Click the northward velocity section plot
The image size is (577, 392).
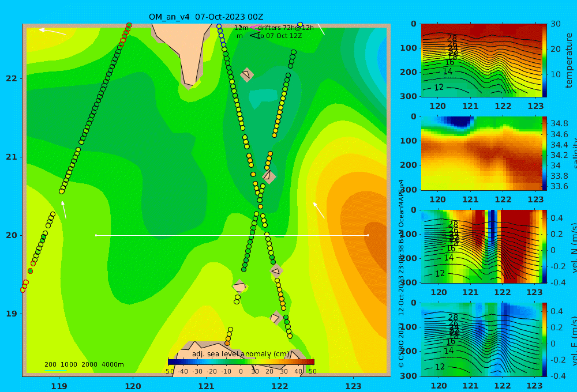click(x=481, y=246)
